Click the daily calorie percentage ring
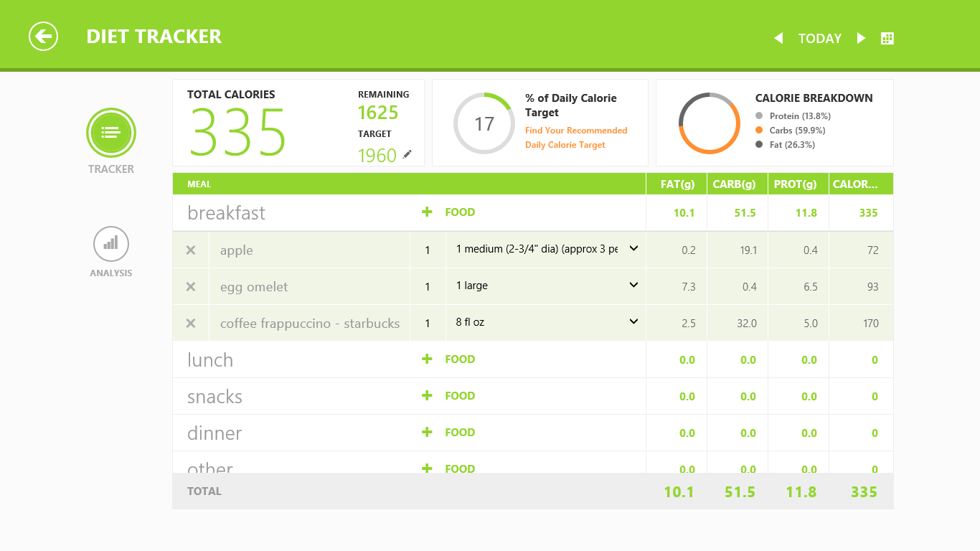980x551 pixels. pyautogui.click(x=484, y=123)
